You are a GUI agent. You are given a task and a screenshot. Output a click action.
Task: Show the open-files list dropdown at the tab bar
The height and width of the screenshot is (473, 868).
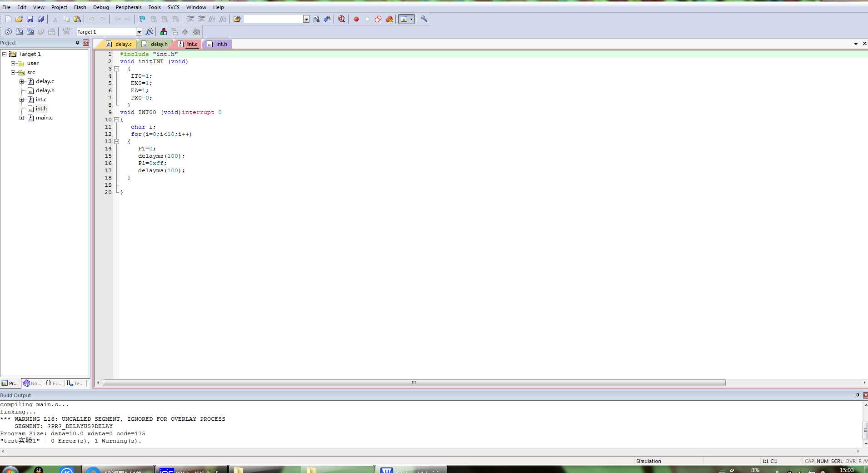pyautogui.click(x=856, y=44)
